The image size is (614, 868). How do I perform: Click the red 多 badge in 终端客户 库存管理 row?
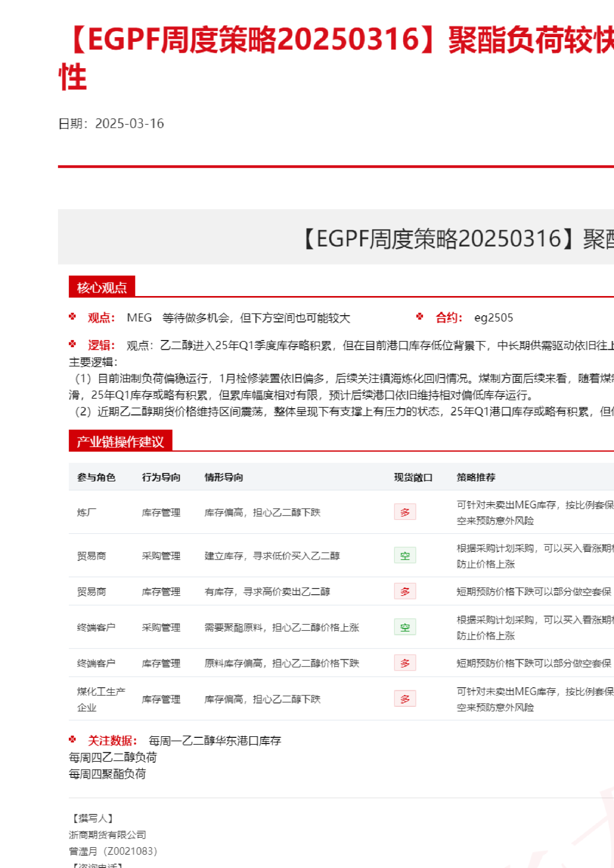[405, 663]
